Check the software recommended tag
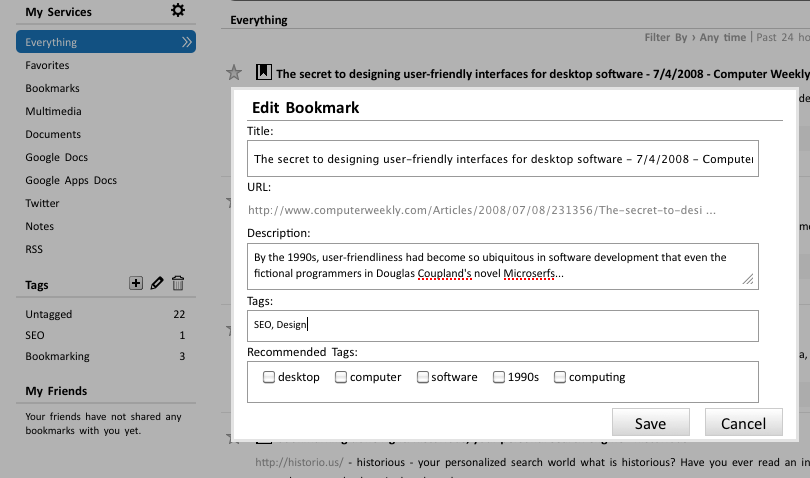This screenshot has width=810, height=478. pos(423,377)
